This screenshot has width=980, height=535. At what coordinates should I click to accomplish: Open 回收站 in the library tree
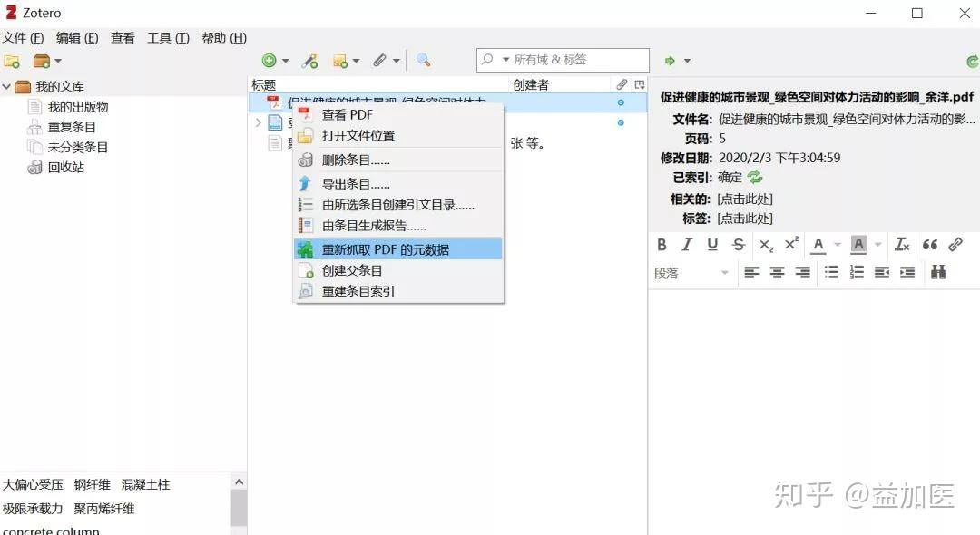65,168
